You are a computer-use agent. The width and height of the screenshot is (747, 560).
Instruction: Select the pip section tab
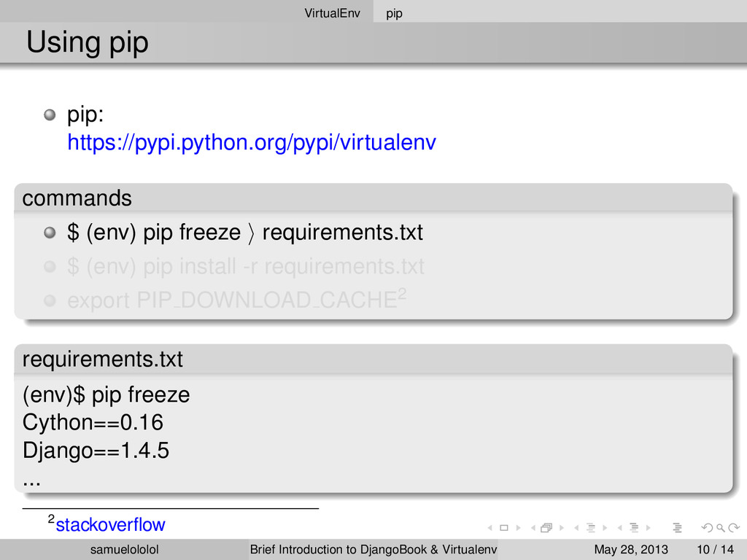click(394, 13)
